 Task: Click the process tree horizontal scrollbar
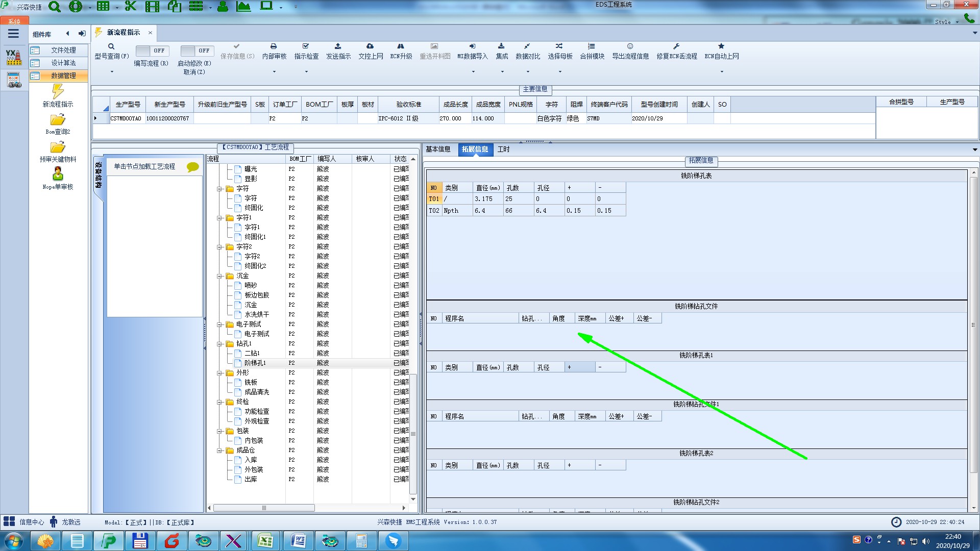coord(264,508)
